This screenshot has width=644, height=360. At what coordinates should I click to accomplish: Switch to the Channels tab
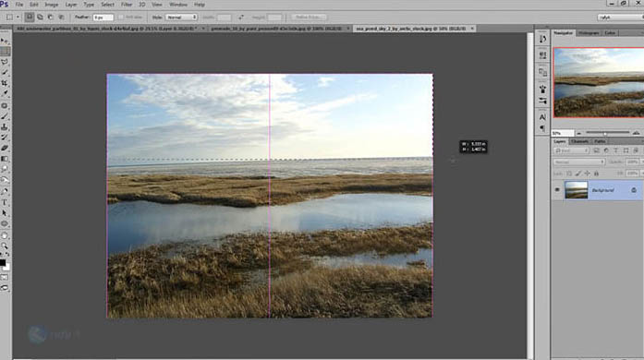[579, 141]
